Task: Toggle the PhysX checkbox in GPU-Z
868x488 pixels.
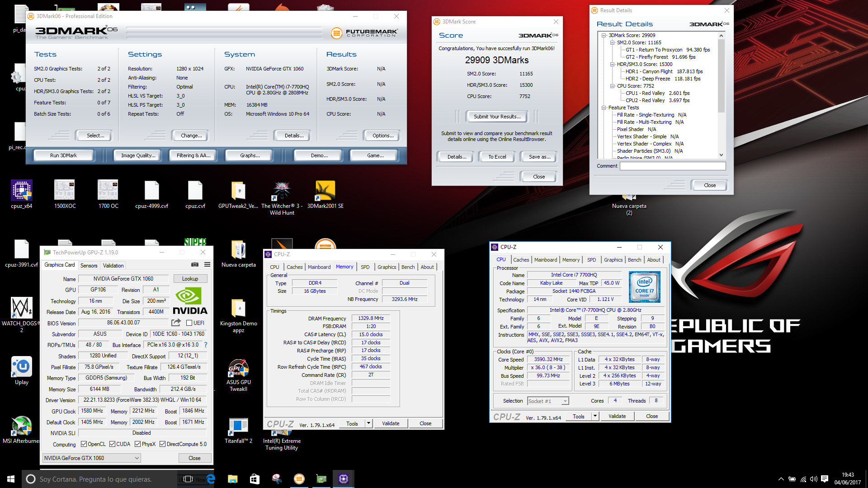Action: tap(138, 444)
